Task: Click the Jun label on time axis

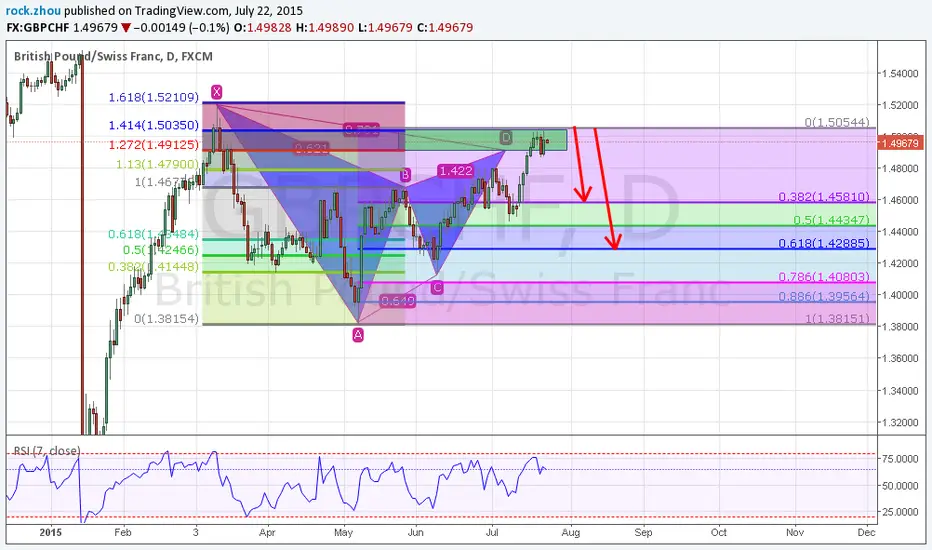Action: (415, 532)
